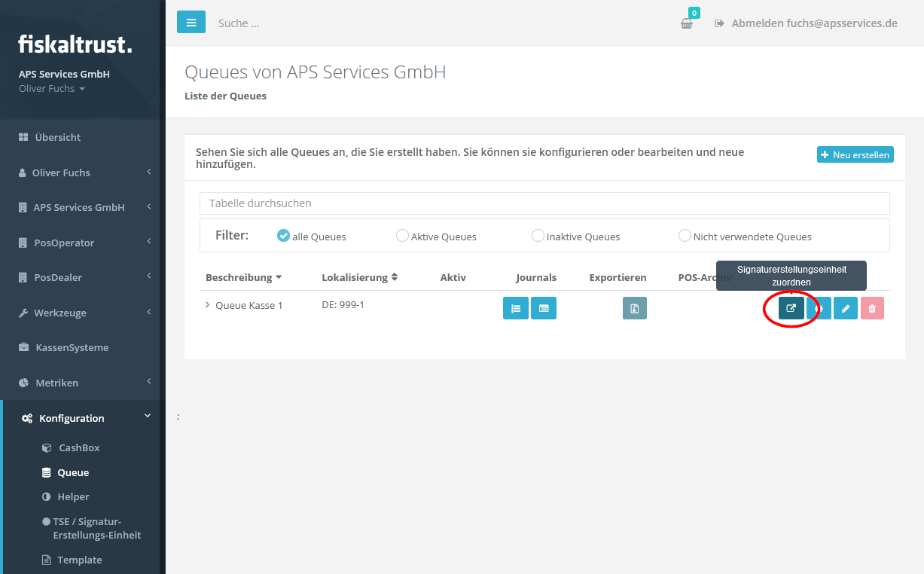924x574 pixels.
Task: Delete Queue Kasse 1 with trash icon
Action: click(x=872, y=308)
